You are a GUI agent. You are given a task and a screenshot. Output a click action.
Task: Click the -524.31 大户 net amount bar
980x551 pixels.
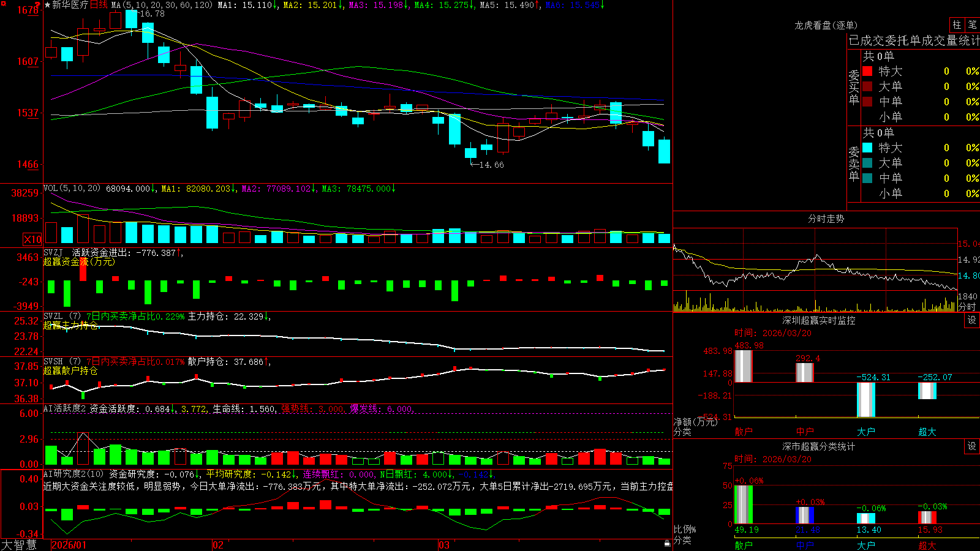coord(866,400)
